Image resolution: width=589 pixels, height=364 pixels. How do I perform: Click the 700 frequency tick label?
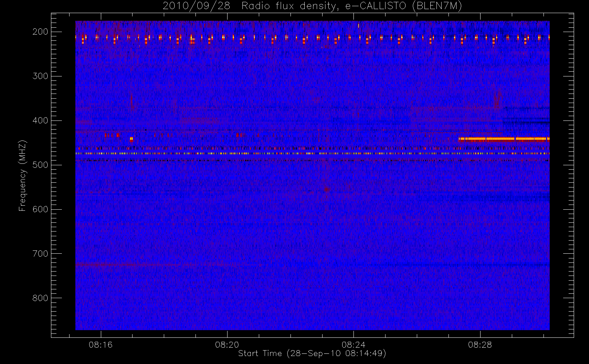(40, 254)
